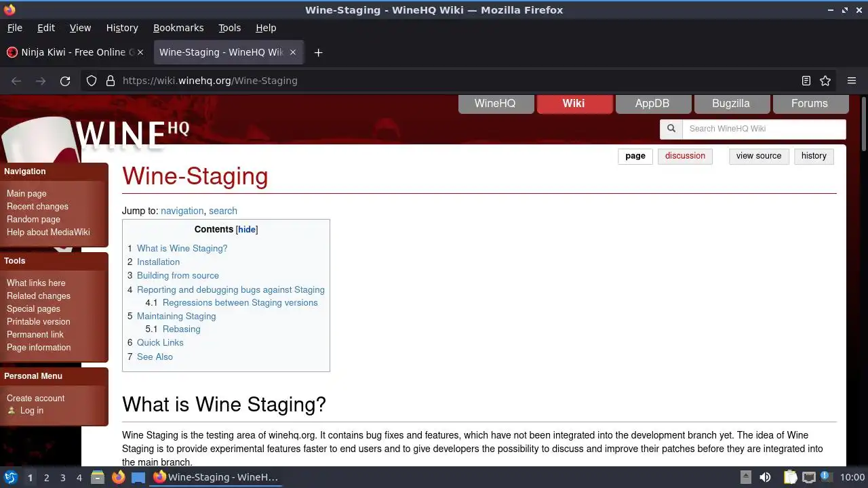Expand hidden tray icons arrow
The width and height of the screenshot is (868, 488).
[x=745, y=477]
